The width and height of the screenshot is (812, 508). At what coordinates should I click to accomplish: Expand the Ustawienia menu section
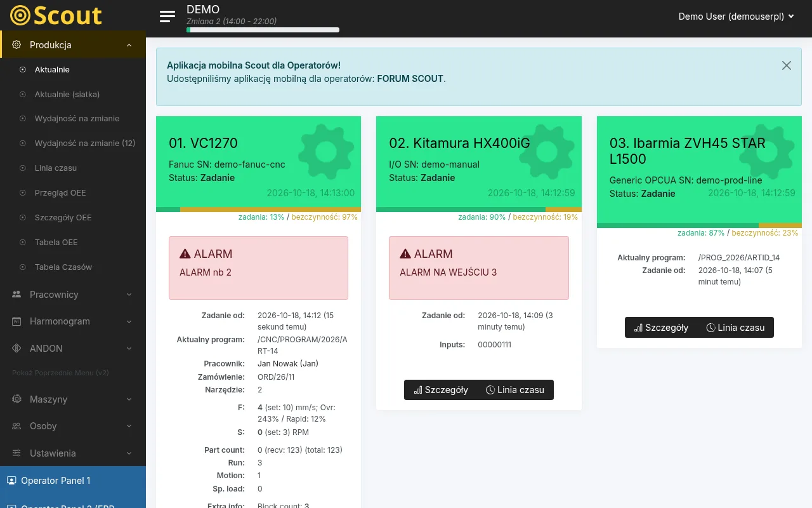[129, 453]
